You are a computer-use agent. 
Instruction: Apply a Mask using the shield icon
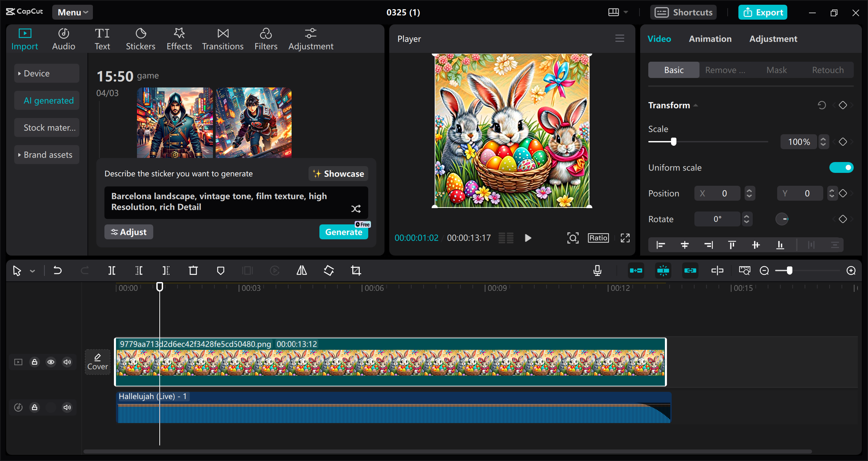220,270
